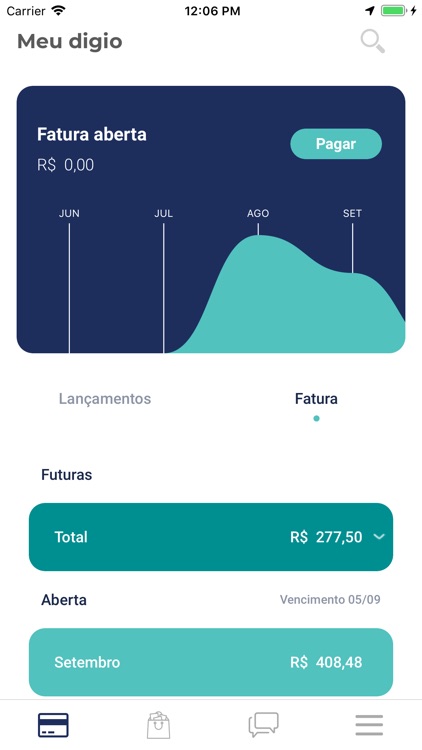Open the hamburger menu icon
This screenshot has height=750, width=422.
pos(369,725)
